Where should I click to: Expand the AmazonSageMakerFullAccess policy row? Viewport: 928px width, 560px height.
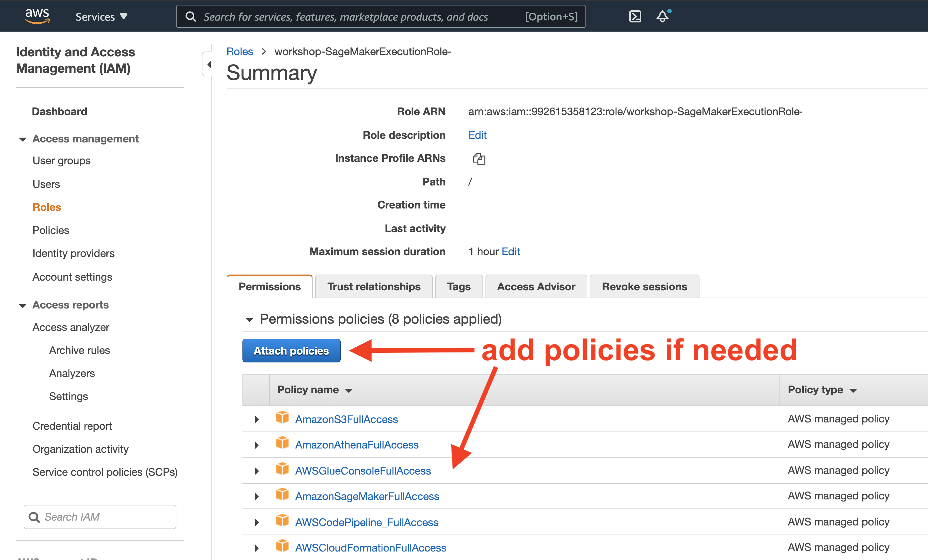[x=257, y=496]
